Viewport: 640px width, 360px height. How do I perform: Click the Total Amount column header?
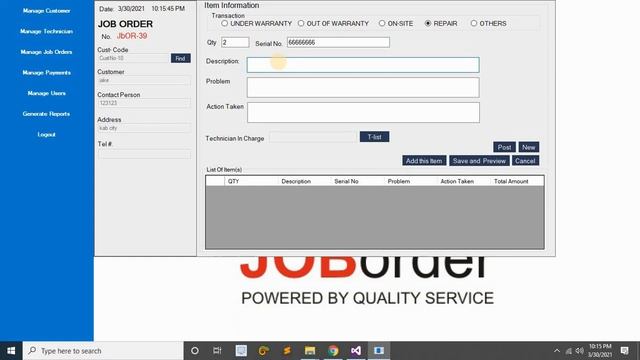[x=517, y=181]
